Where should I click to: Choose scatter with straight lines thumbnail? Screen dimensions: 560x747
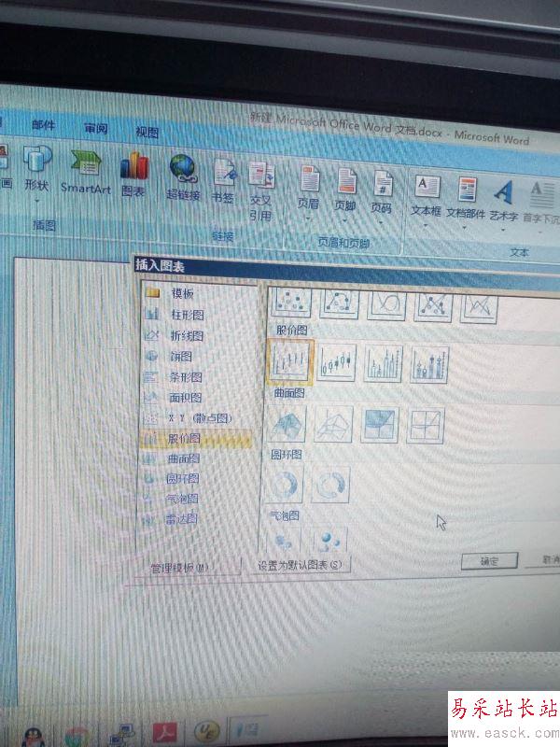(x=479, y=309)
